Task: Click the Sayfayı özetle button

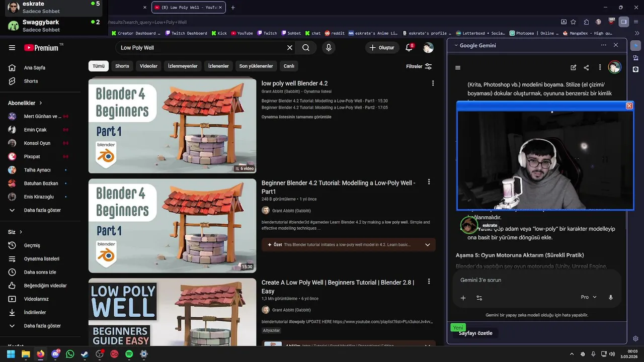Action: (x=475, y=333)
